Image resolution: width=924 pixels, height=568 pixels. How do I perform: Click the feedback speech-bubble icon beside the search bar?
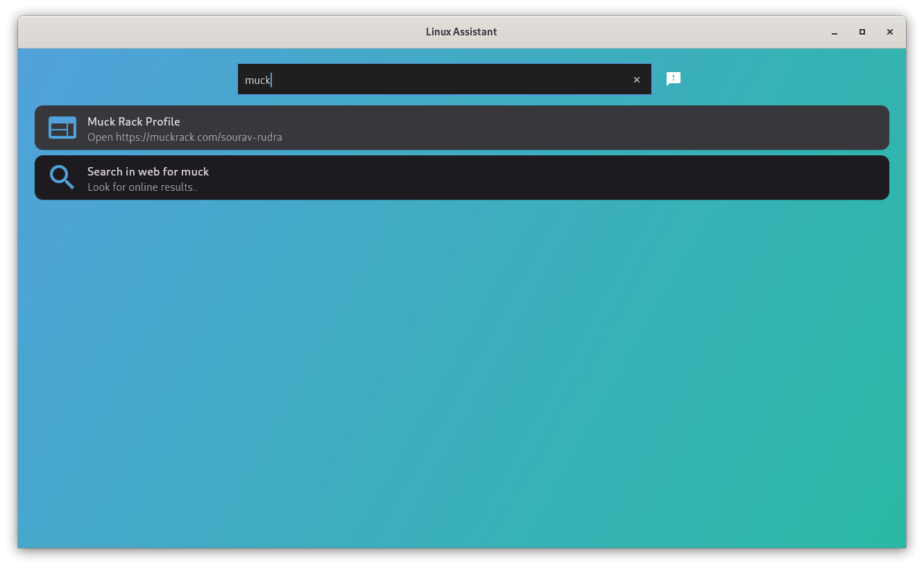[673, 78]
